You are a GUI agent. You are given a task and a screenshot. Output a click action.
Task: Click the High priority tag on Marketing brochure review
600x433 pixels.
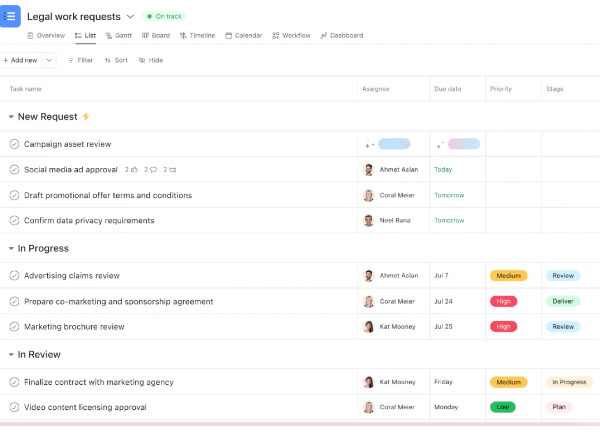tap(503, 327)
